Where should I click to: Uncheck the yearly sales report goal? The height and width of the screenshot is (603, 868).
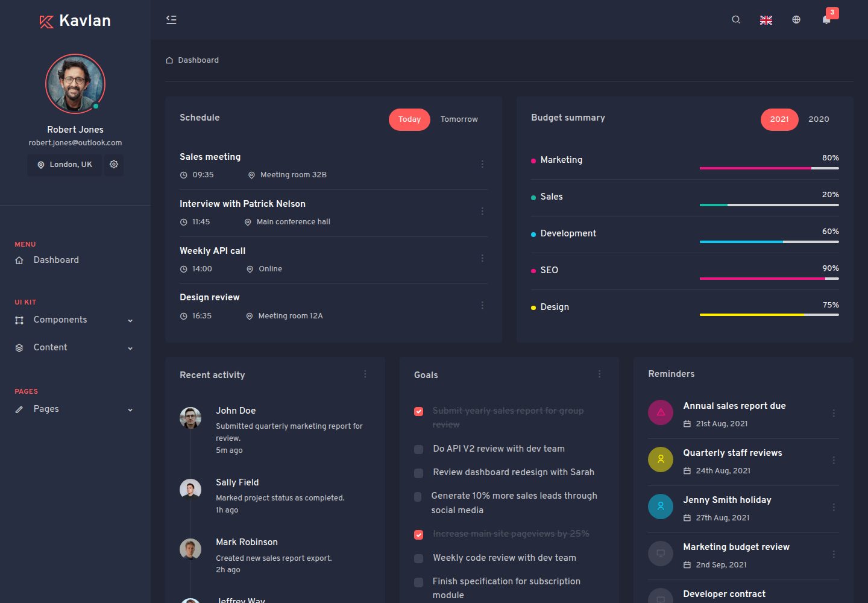pos(418,411)
